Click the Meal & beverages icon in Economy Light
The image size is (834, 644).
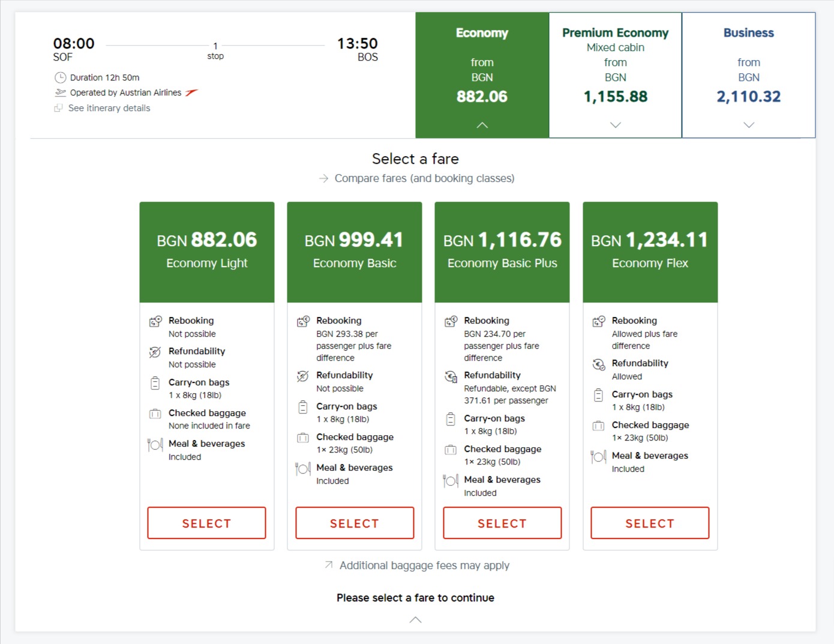[155, 445]
